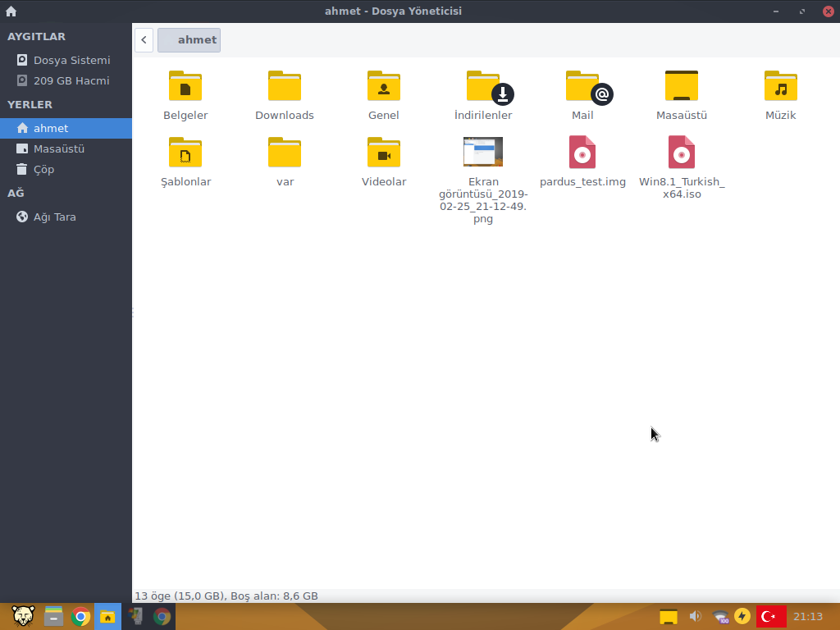Select the 209 GB Hacmi volume
The width and height of the screenshot is (840, 630).
click(71, 80)
